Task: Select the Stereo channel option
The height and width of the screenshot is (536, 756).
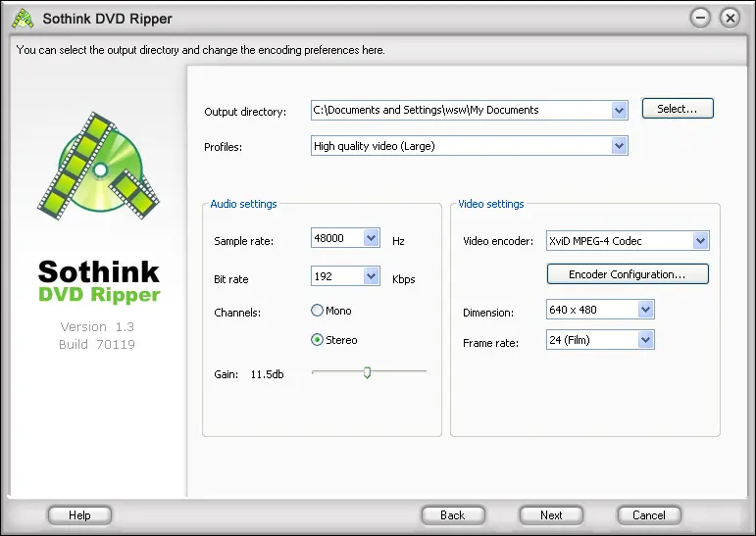Action: pos(317,340)
